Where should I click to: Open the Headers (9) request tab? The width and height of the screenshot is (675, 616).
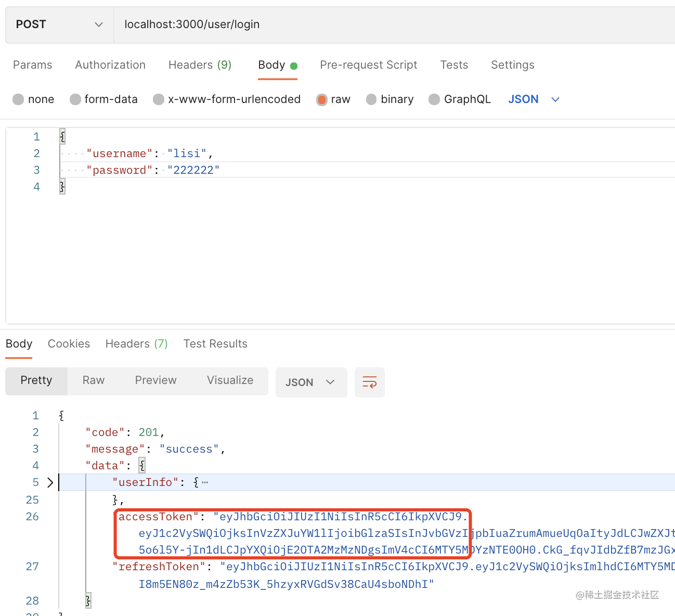tap(200, 65)
